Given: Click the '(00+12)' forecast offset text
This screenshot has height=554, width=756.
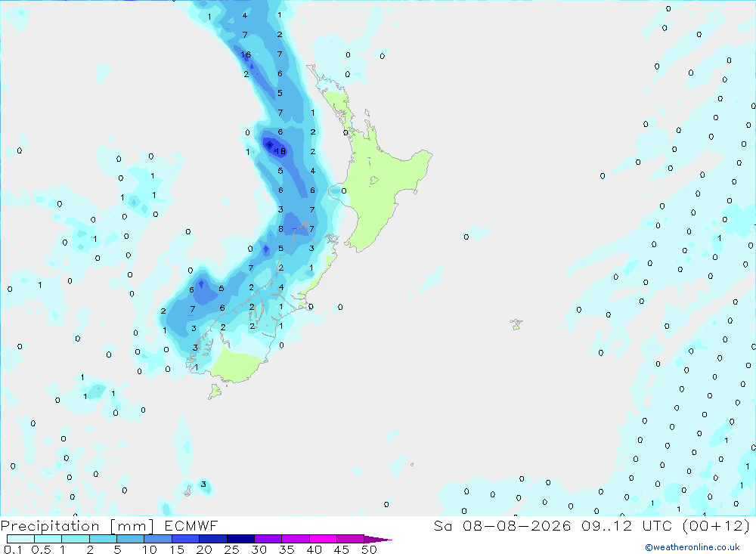Looking at the screenshot, I should [717, 525].
